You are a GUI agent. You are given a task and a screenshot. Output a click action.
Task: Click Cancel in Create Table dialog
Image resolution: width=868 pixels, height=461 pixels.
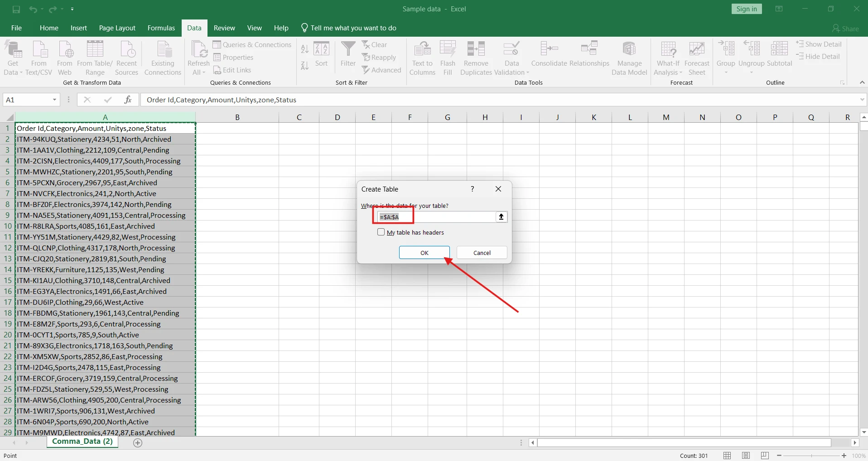pos(482,253)
